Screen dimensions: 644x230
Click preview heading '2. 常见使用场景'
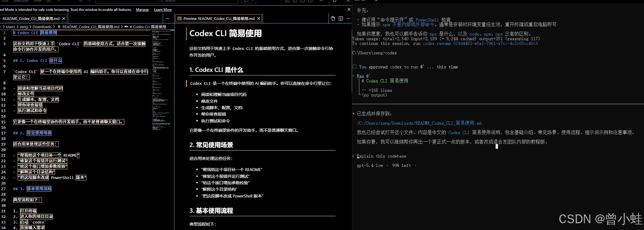[211, 145]
